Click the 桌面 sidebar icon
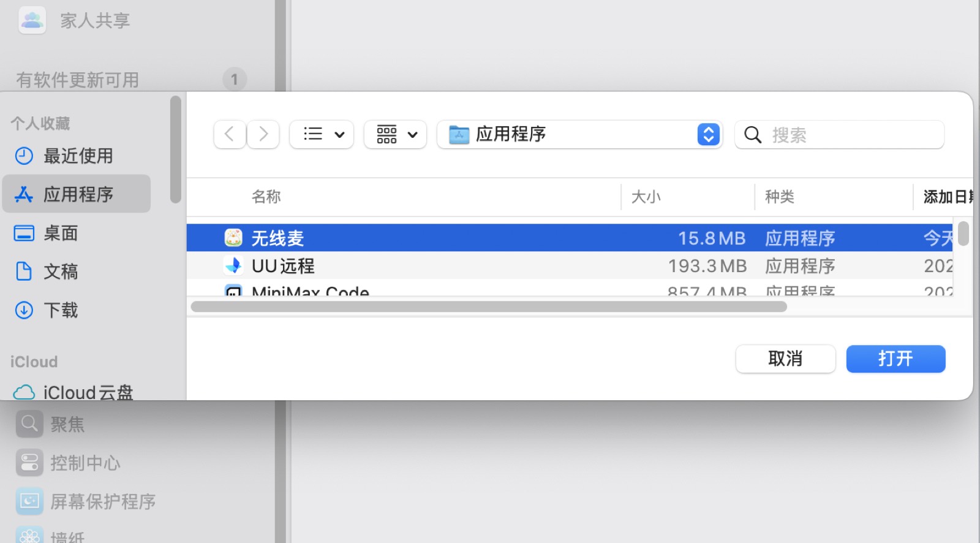This screenshot has width=980, height=543. (x=24, y=234)
